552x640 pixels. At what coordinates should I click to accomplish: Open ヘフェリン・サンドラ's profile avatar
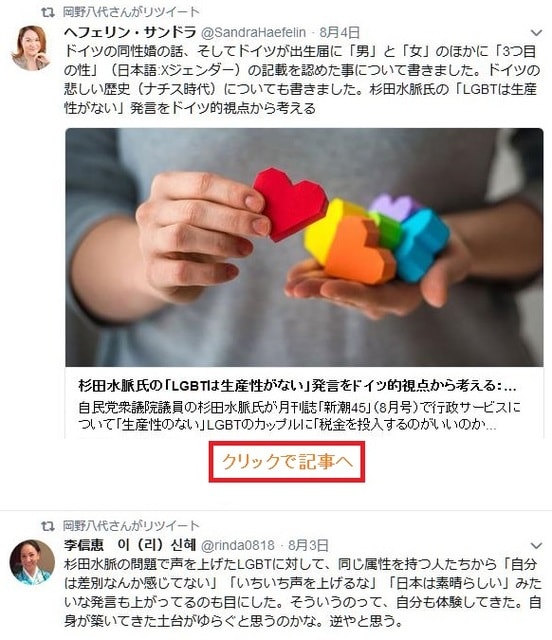click(31, 48)
